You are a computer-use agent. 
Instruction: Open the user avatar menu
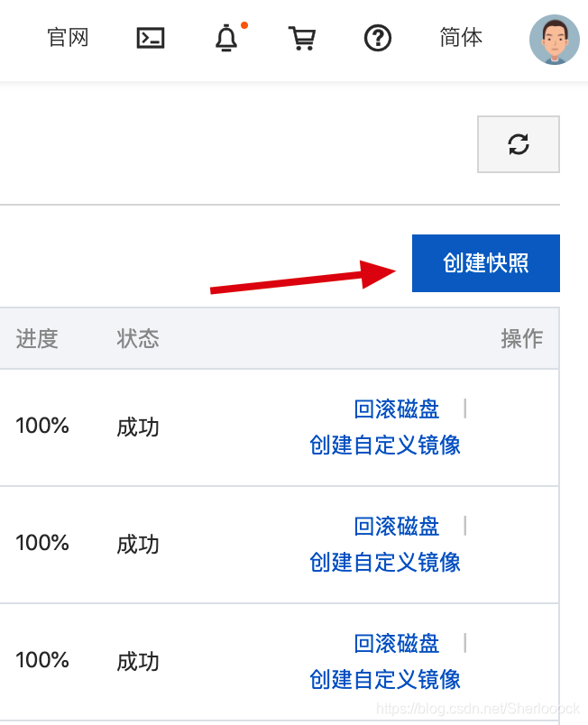click(x=555, y=40)
